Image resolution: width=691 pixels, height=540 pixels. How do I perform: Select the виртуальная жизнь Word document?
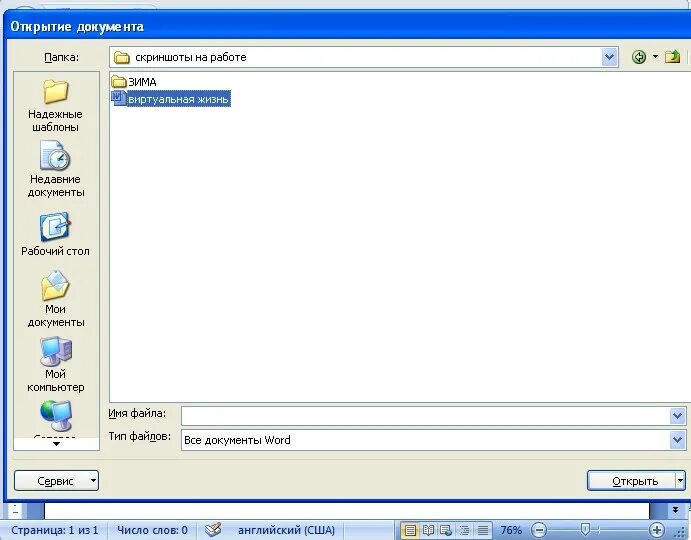[x=171, y=99]
